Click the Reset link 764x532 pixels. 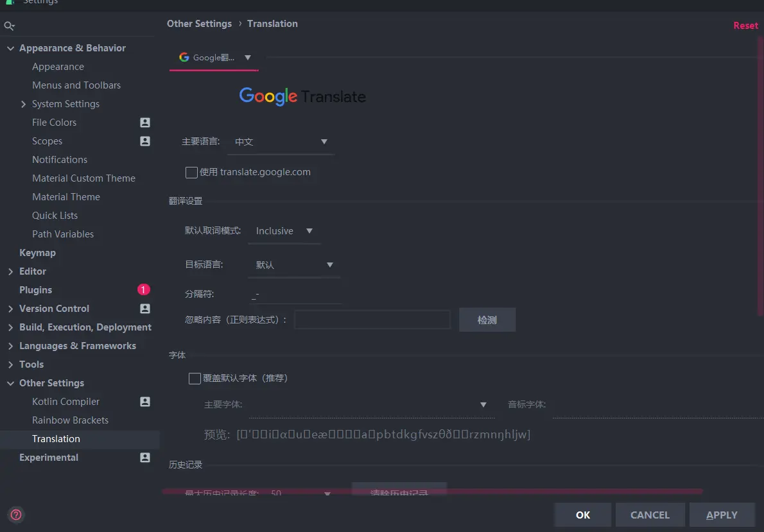745,25
